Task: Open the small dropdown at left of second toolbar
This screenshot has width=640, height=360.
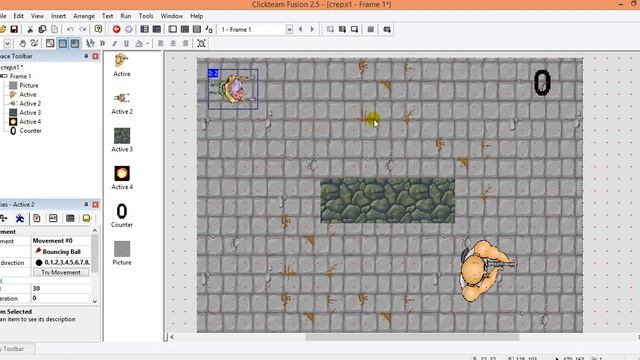Action: (x=7, y=43)
